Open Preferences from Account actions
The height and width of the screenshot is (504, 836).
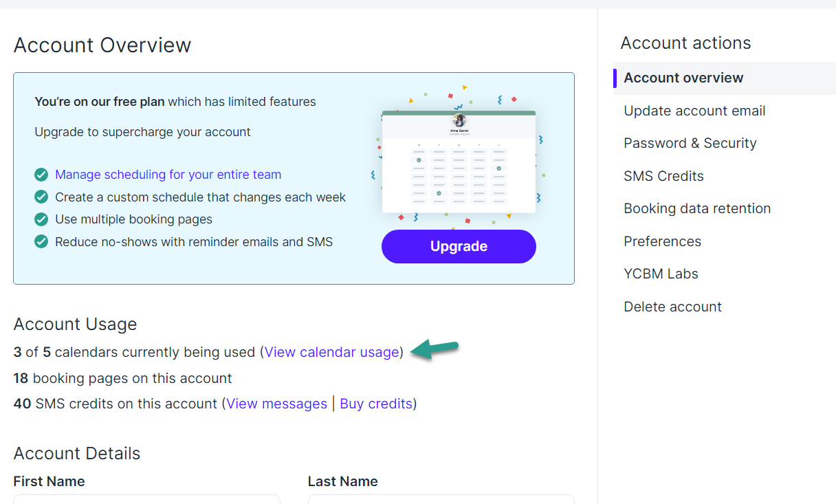[662, 241]
